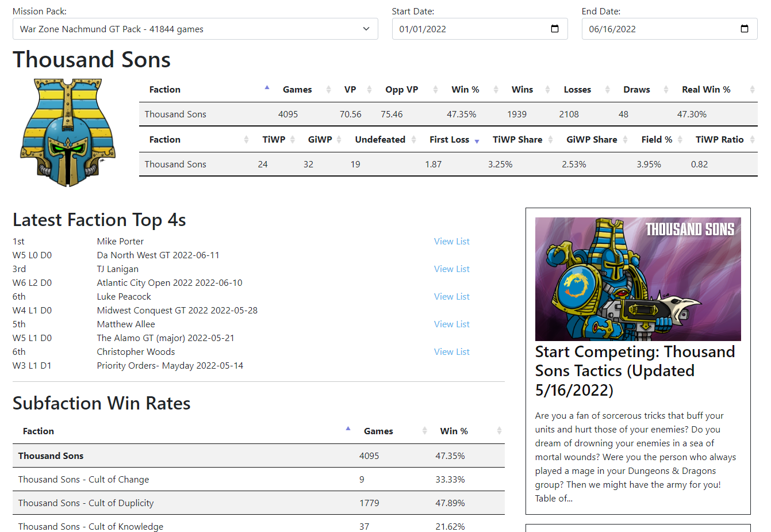Viewport: 771px width, 532px height.
Task: Sort the table by Win % column header
Action: pos(465,90)
